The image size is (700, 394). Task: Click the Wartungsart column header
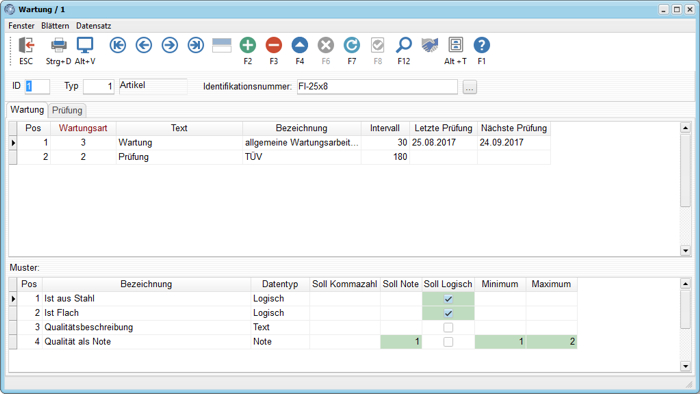(x=83, y=129)
